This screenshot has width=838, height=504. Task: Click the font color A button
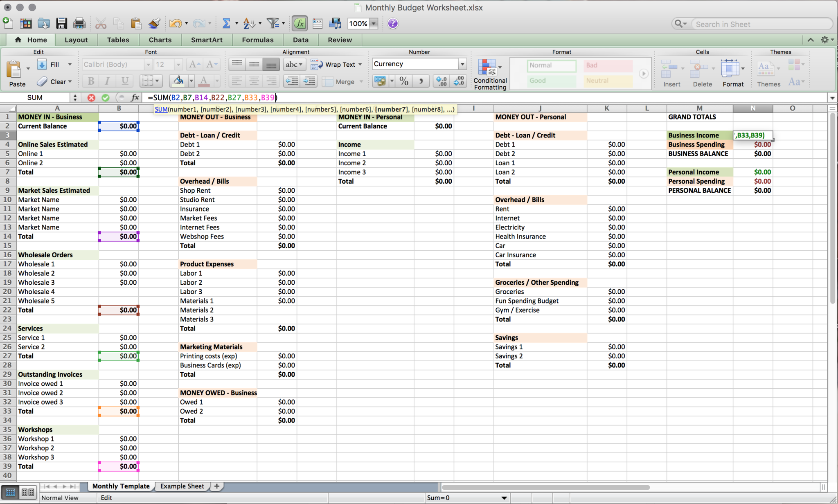(204, 81)
